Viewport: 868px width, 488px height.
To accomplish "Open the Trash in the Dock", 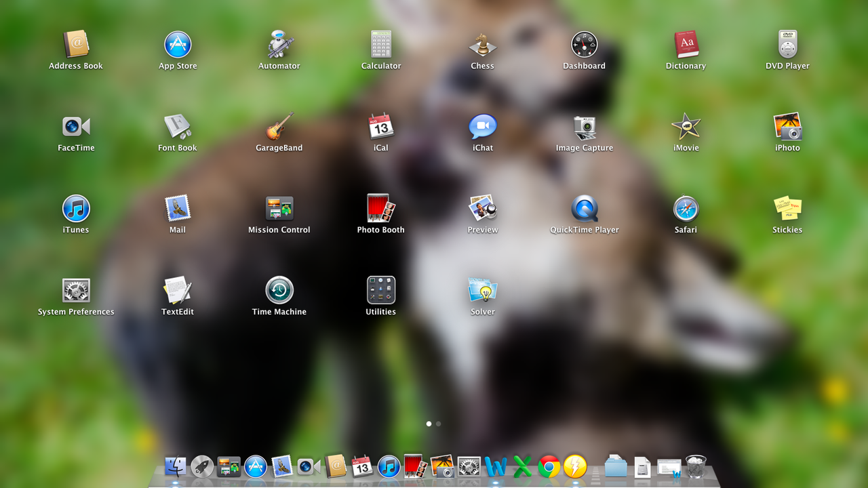I will tap(696, 466).
